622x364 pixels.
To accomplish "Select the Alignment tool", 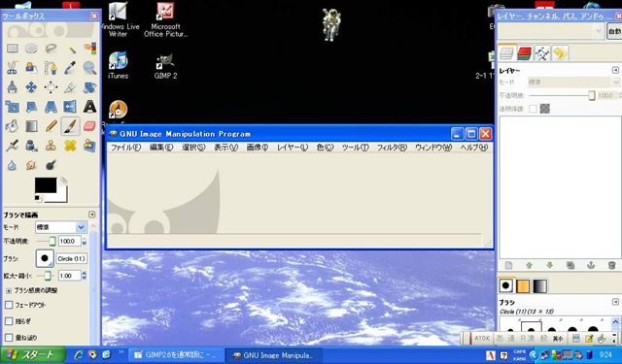I will point(51,87).
